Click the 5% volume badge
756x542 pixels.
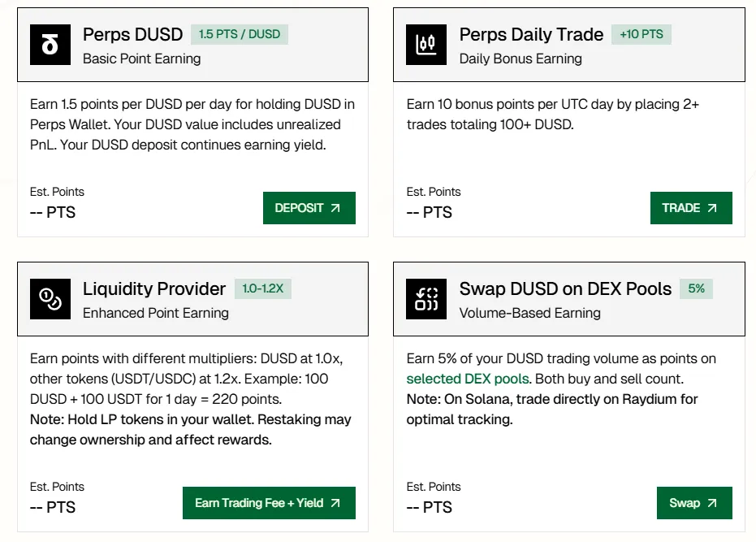[697, 288]
